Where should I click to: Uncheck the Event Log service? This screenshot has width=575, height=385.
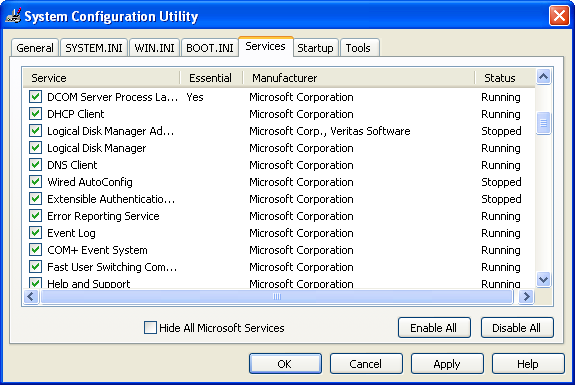(35, 233)
